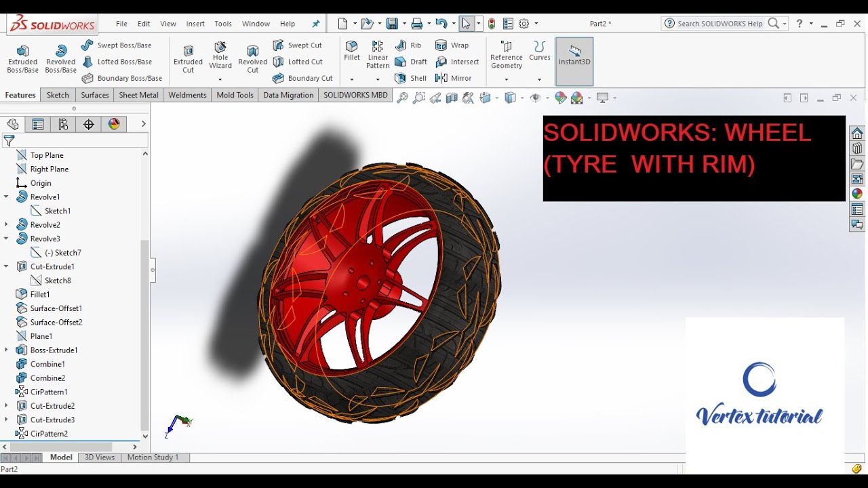Click the Fillet tool
The width and height of the screenshot is (868, 488).
click(x=352, y=52)
